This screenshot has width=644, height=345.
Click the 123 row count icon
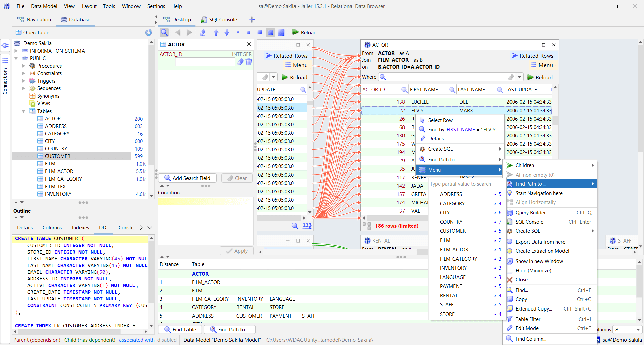click(x=307, y=226)
